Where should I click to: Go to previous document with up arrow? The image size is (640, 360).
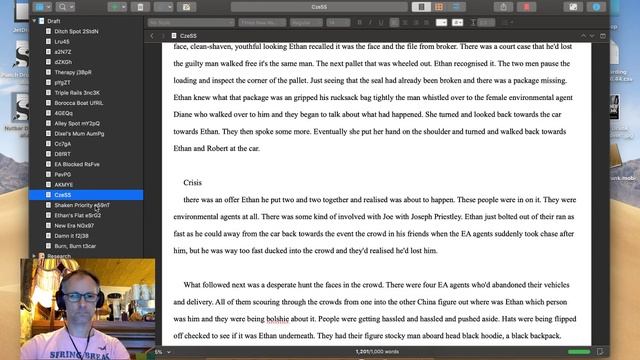(583, 36)
